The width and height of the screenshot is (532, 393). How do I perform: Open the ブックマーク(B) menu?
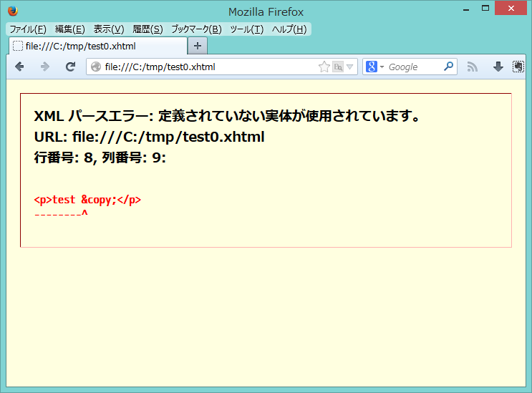click(196, 29)
